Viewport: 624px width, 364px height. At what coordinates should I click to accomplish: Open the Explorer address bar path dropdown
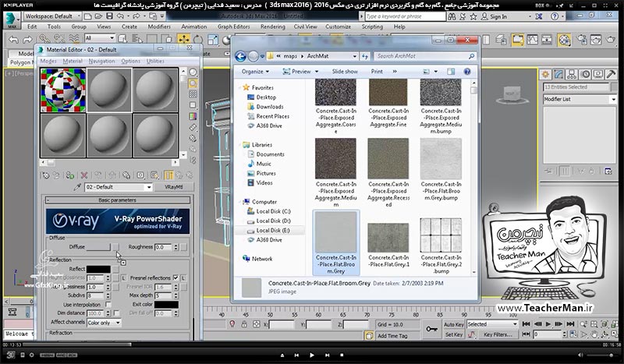[x=354, y=56]
